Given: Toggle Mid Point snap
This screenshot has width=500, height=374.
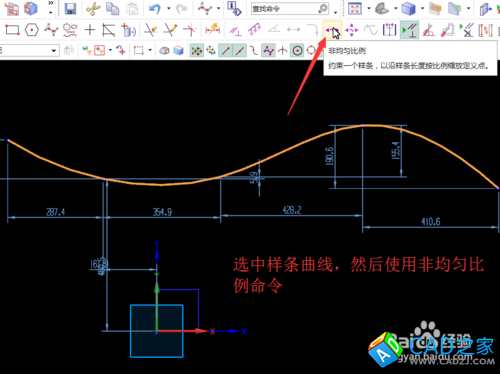Looking at the screenshot, I should tap(240, 51).
